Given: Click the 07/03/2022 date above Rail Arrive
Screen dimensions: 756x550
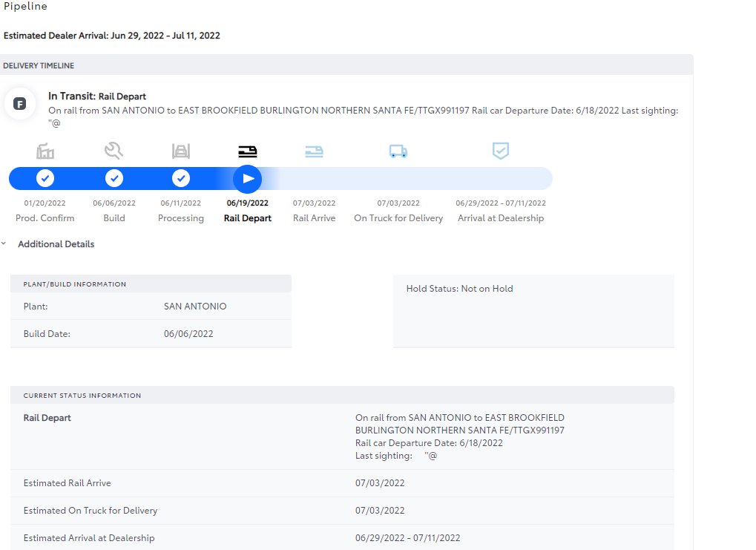Looking at the screenshot, I should (x=314, y=203).
